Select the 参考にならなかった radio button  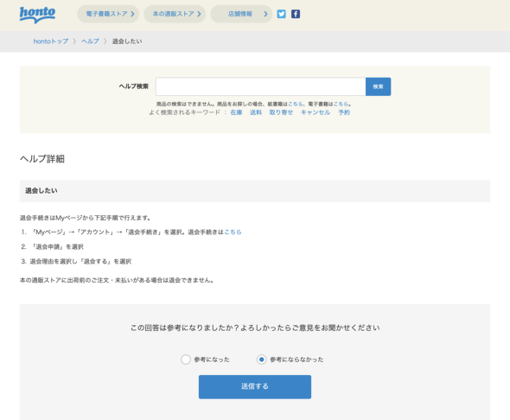(x=262, y=360)
